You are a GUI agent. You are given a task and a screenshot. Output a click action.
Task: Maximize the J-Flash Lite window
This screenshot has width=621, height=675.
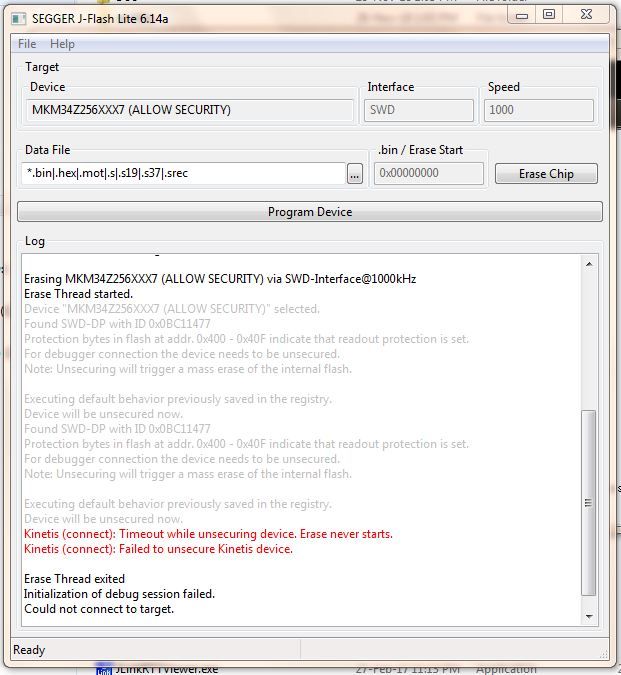[x=549, y=15]
